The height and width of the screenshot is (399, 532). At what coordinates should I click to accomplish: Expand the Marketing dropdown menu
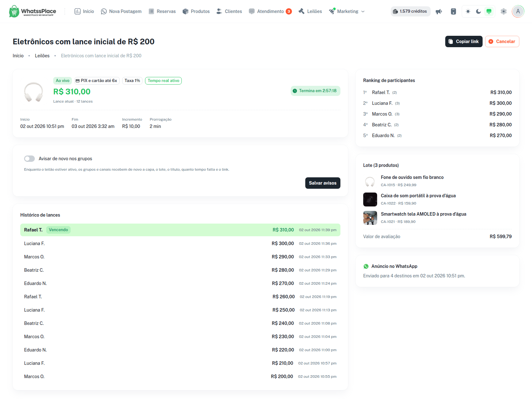tap(347, 11)
